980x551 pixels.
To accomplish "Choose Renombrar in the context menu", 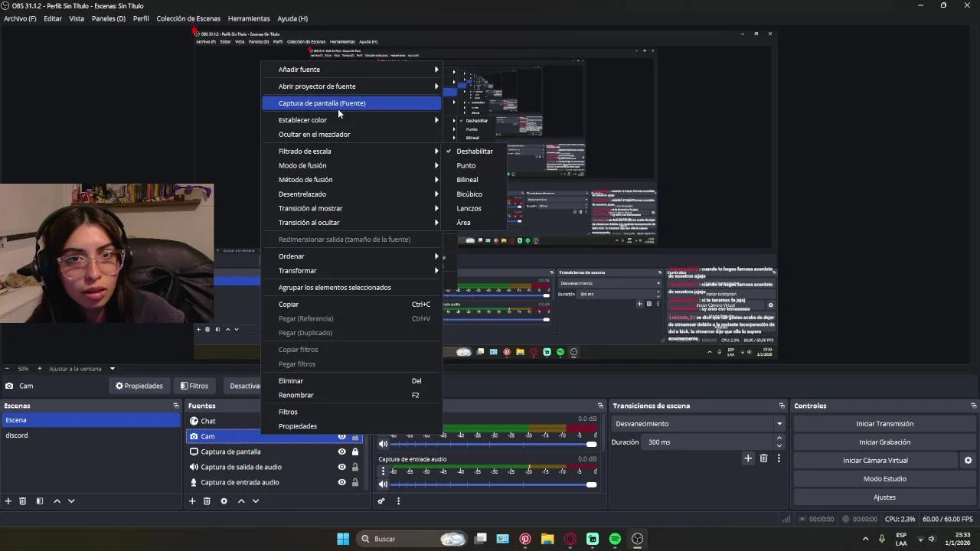I will [x=351, y=396].
